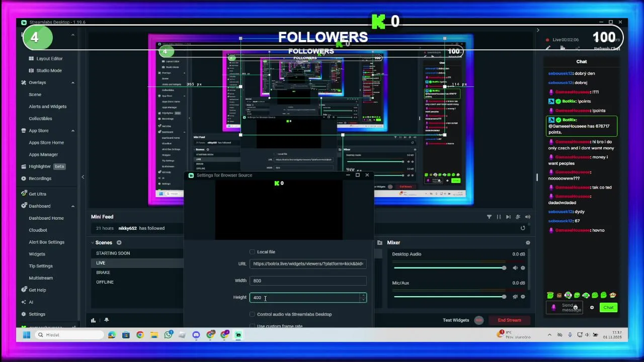Add a new scene with the plus icon
Viewport: 644px width, 362px height.
(x=119, y=243)
